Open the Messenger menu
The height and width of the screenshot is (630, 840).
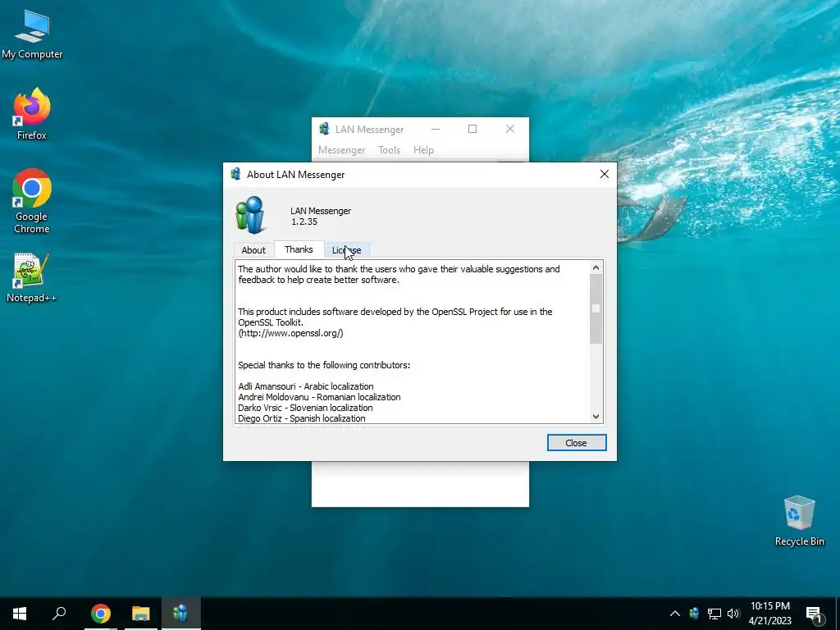click(342, 150)
